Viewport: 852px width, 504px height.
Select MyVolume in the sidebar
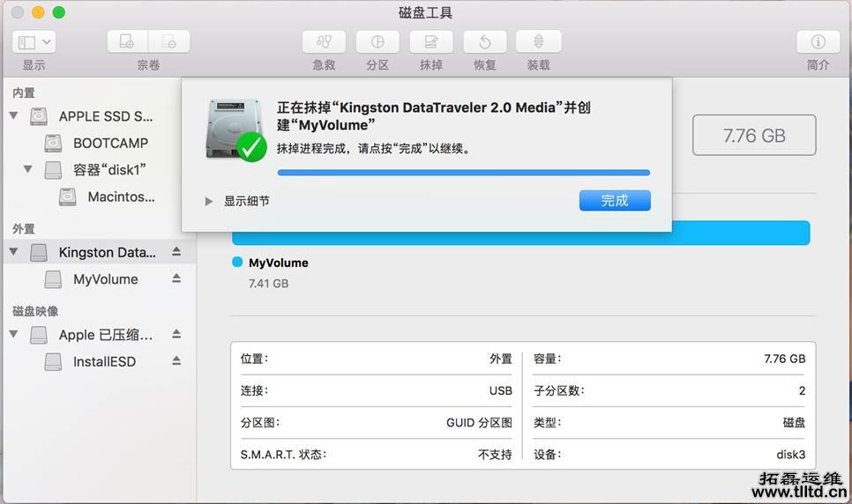coord(100,279)
